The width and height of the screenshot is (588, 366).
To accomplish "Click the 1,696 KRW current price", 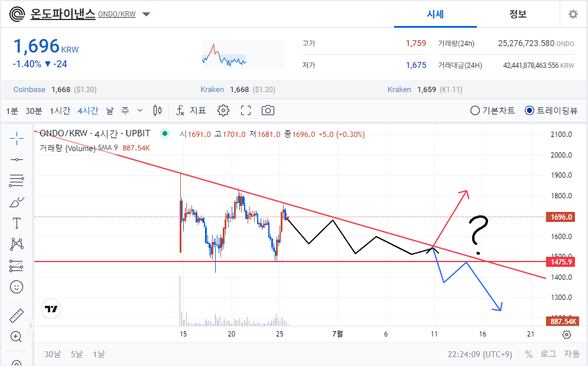I will [x=46, y=47].
